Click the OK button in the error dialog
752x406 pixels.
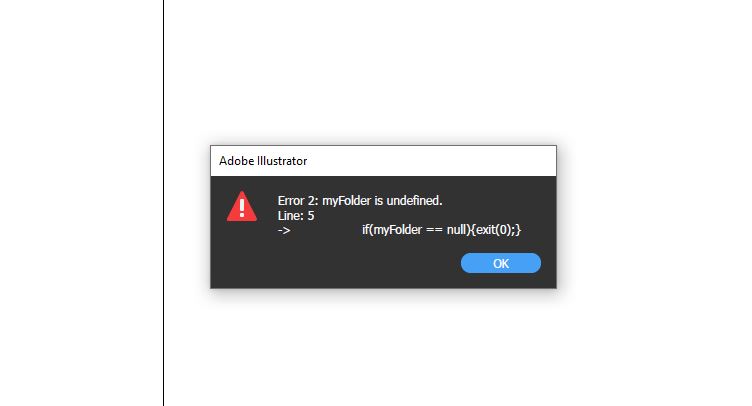click(x=501, y=263)
